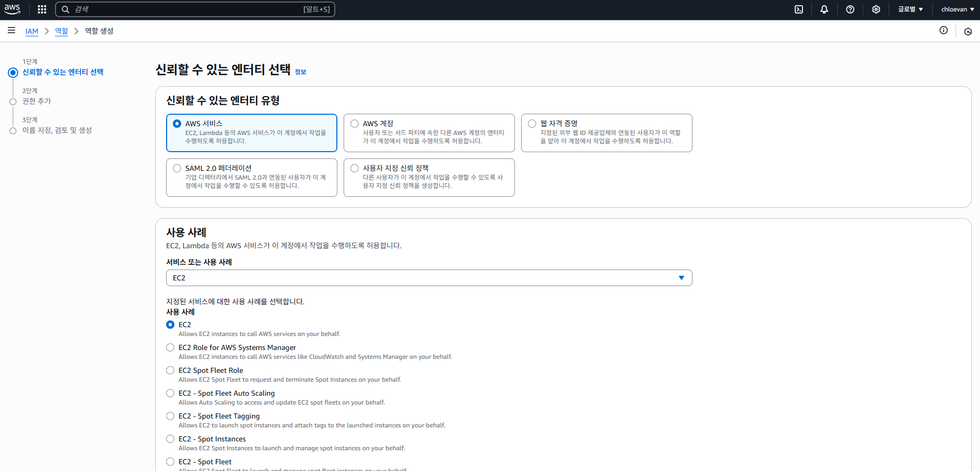The image size is (980, 471).
Task: Toggle the side navigation hamburger menu
Action: [x=11, y=31]
